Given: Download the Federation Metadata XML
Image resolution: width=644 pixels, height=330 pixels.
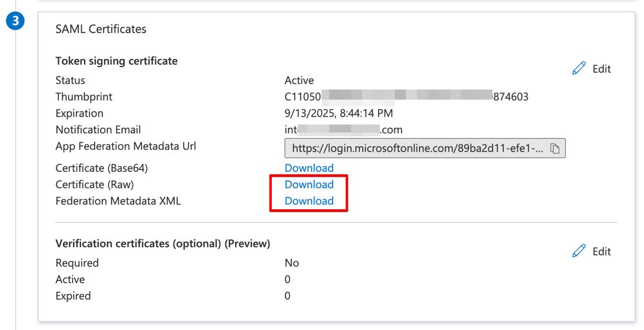Looking at the screenshot, I should tap(309, 201).
